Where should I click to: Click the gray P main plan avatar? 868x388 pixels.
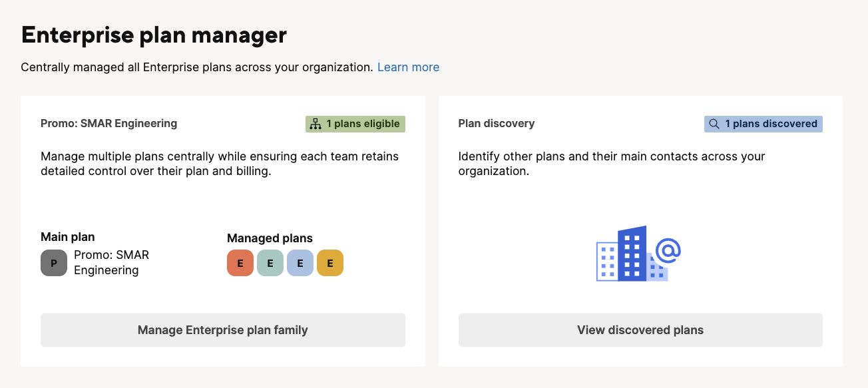pos(54,263)
